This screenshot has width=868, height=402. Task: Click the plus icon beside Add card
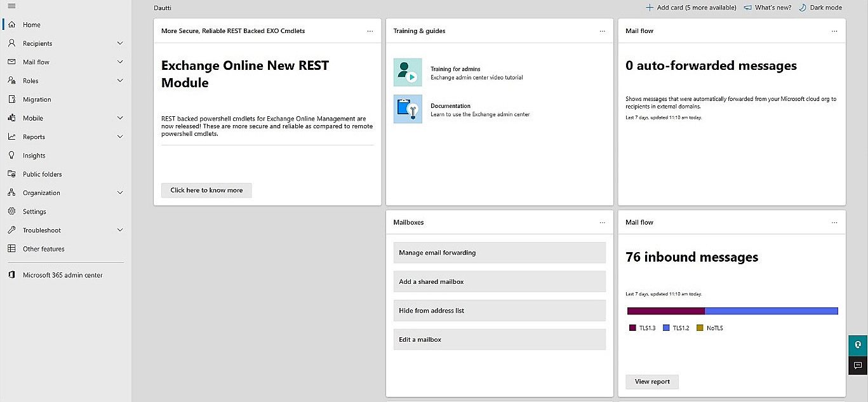(x=650, y=8)
